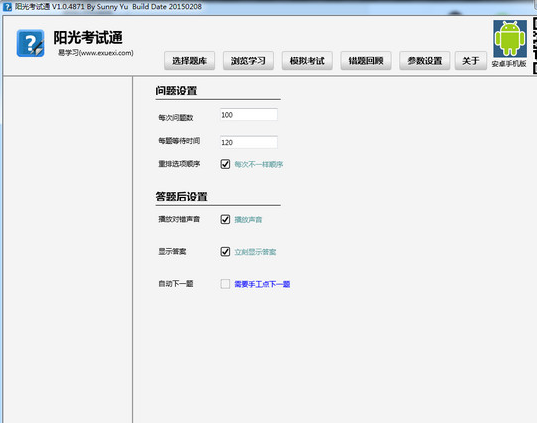Click the 易学习(www.exuexi.com) text
Viewport: 537px width, 423px height.
tap(96, 53)
